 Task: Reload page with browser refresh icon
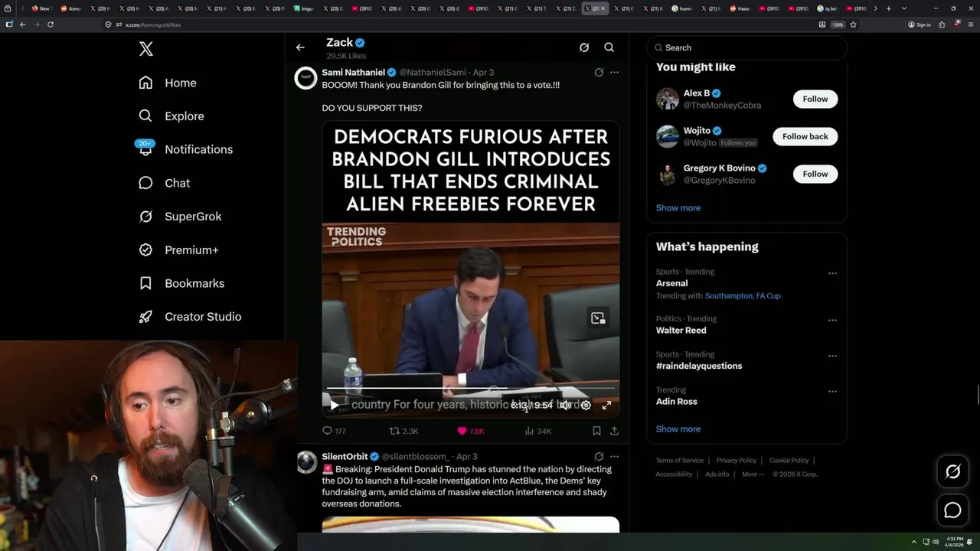coord(51,24)
